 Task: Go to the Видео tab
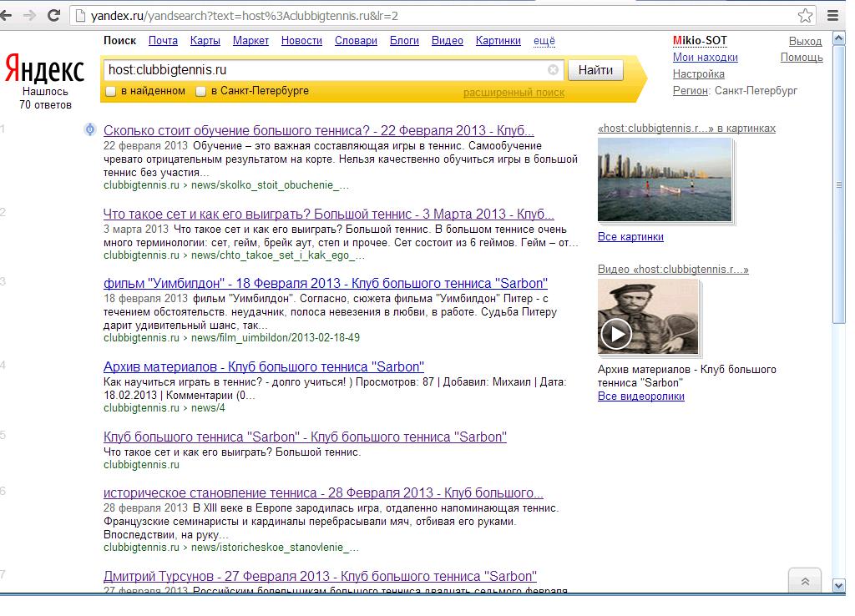[448, 41]
